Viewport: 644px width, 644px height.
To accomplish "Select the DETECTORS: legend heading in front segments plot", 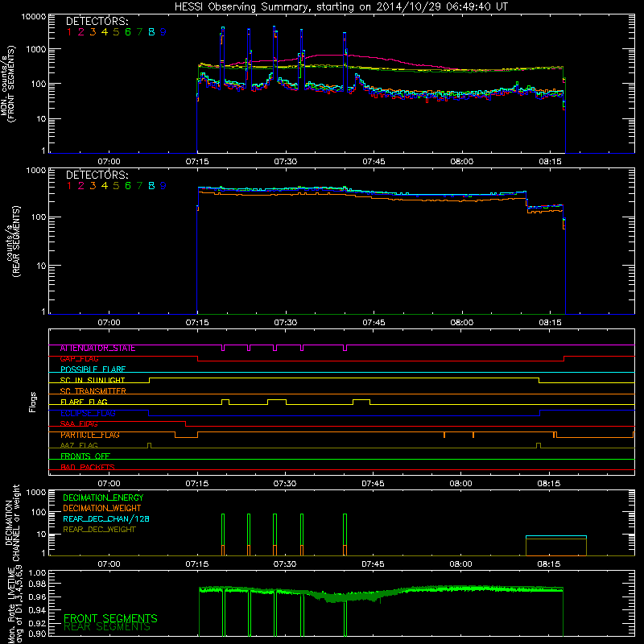I will coord(97,21).
